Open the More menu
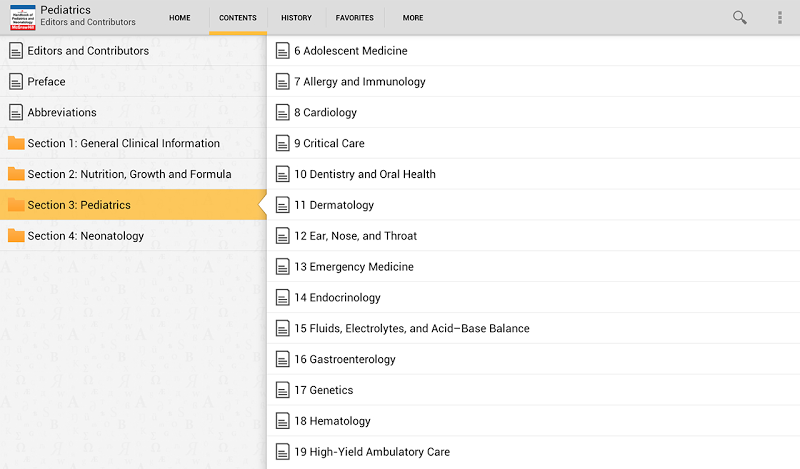800x469 pixels. (x=413, y=18)
